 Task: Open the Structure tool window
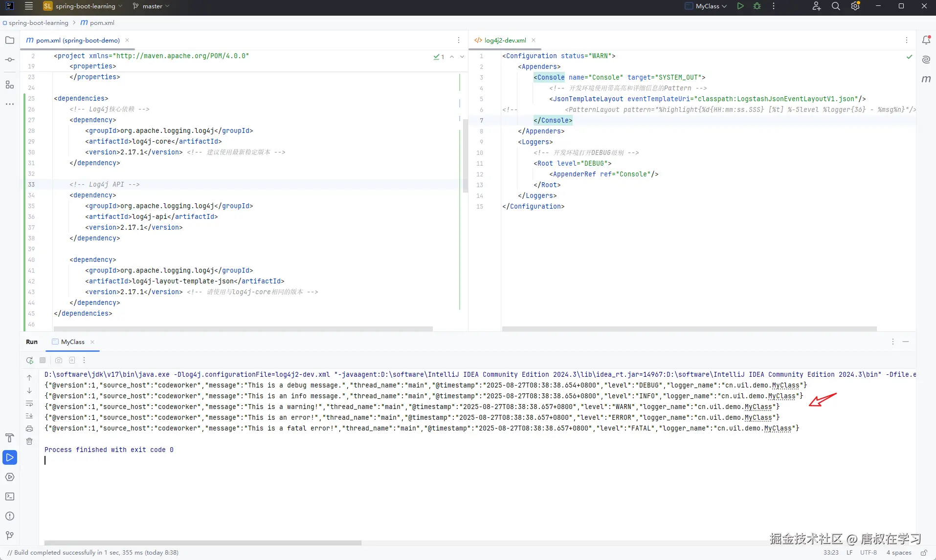10,85
